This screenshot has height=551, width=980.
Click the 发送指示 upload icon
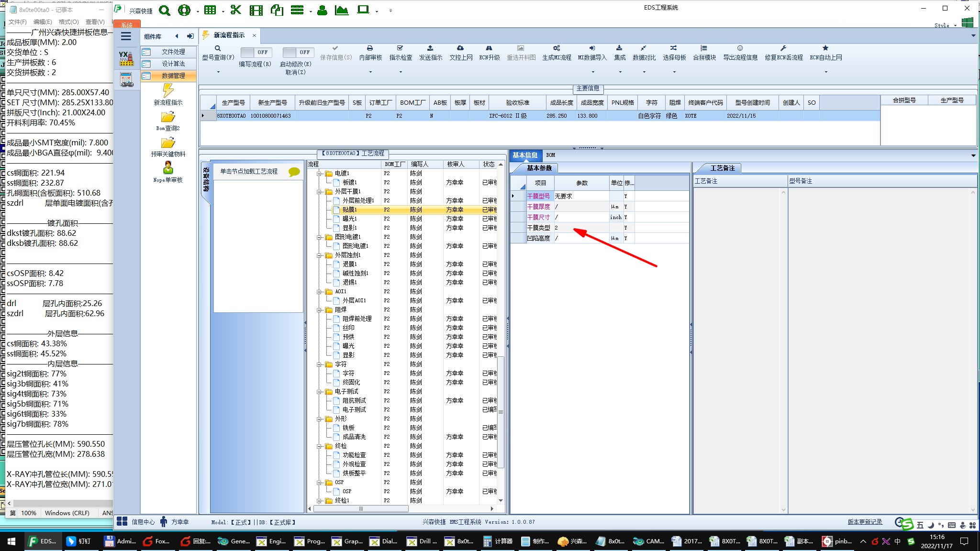[x=430, y=48]
